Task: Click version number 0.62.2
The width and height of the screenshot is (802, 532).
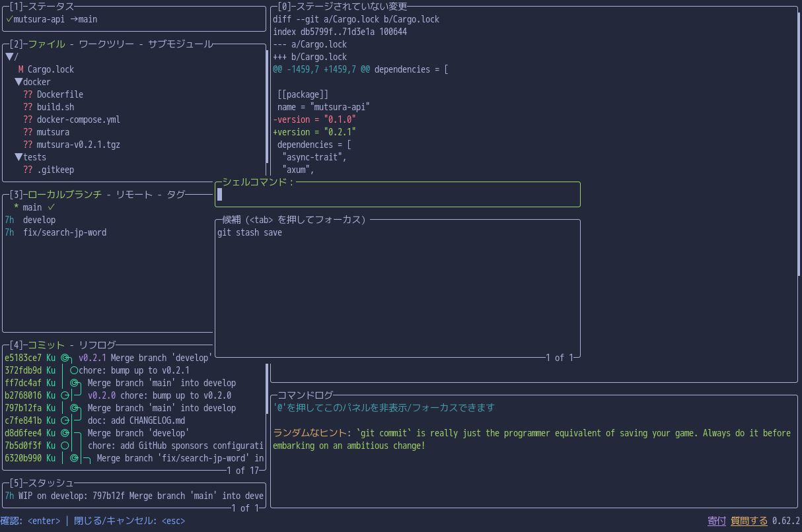Action: click(x=786, y=521)
